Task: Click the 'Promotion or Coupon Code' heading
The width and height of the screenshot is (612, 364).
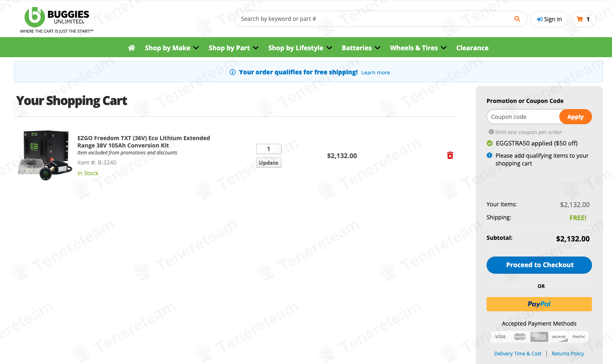Action: point(525,101)
